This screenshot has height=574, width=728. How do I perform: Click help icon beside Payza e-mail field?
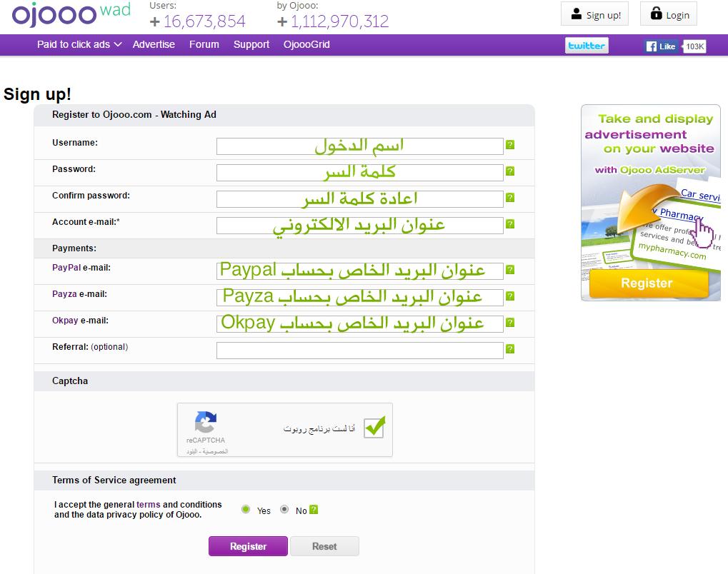510,296
